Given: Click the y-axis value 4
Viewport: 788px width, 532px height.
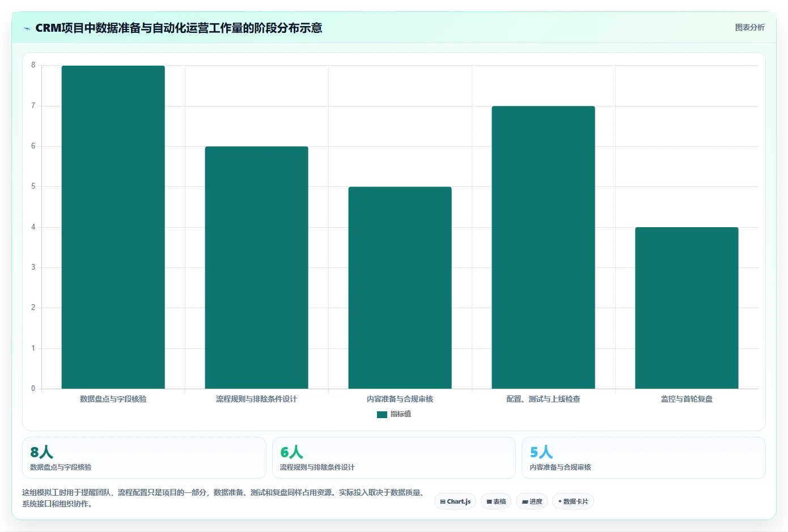Looking at the screenshot, I should point(33,227).
